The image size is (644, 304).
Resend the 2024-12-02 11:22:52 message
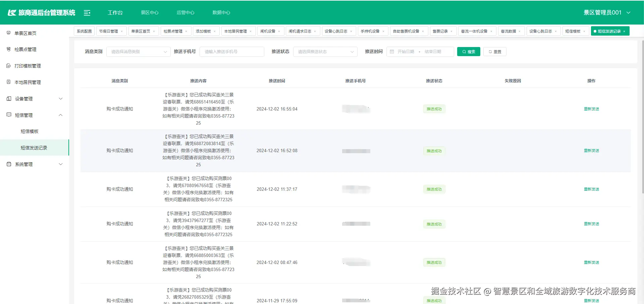click(x=591, y=224)
